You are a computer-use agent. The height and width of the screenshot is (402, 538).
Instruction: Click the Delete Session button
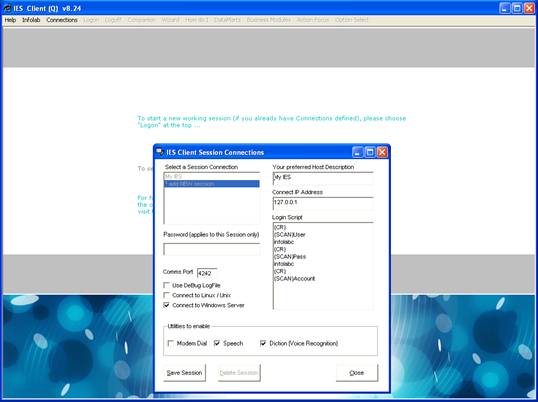pyautogui.click(x=239, y=373)
